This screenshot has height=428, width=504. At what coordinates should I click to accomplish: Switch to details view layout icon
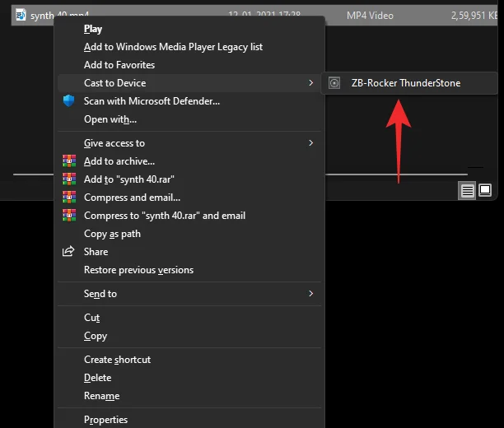(467, 191)
